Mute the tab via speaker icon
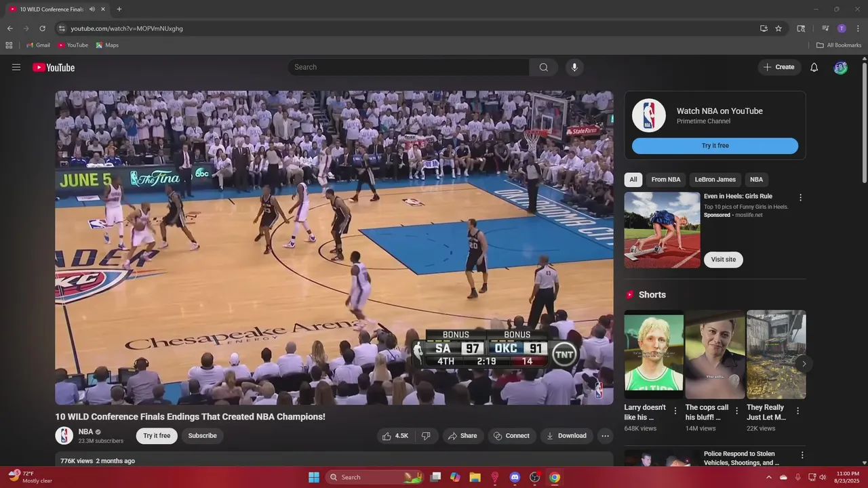 click(92, 9)
